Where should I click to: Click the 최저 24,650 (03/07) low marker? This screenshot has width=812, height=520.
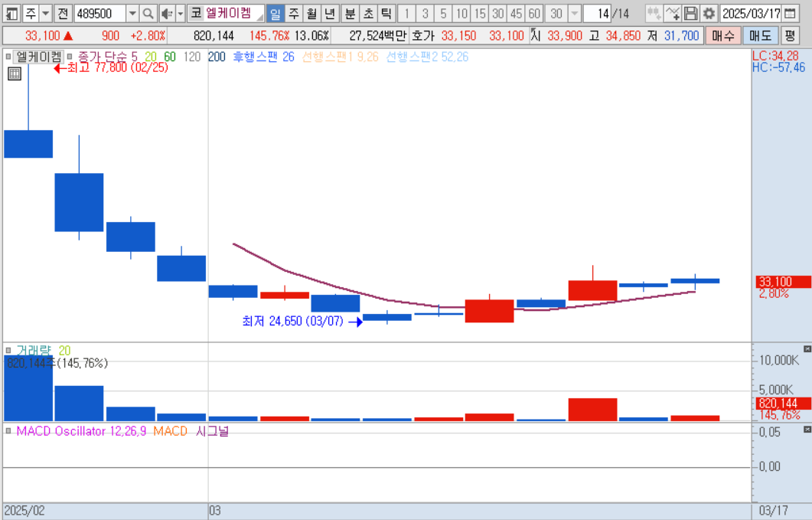(x=302, y=322)
